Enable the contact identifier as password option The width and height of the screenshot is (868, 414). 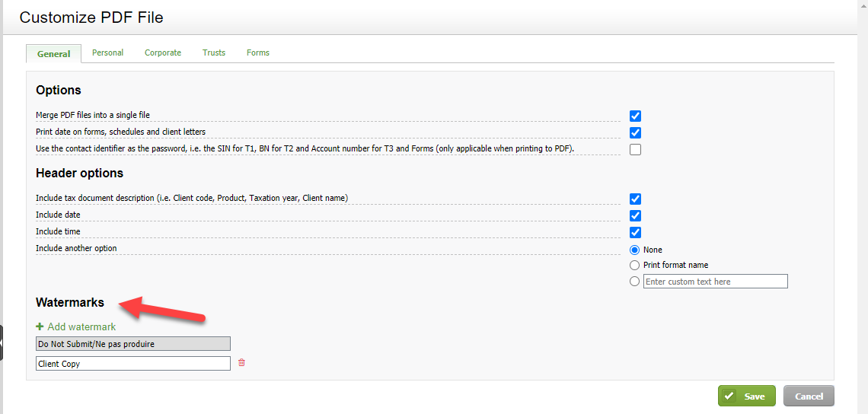636,149
